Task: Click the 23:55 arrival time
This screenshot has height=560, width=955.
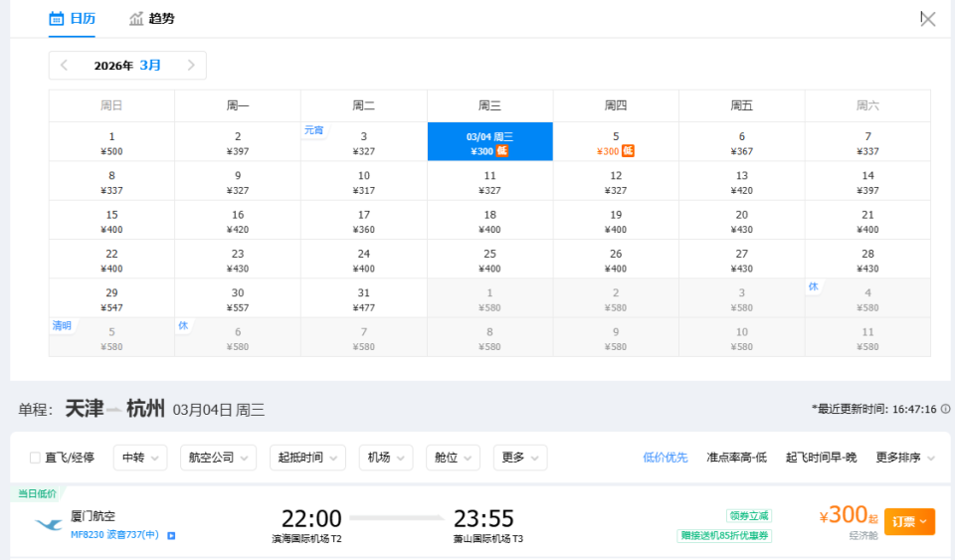Action: pyautogui.click(x=483, y=518)
